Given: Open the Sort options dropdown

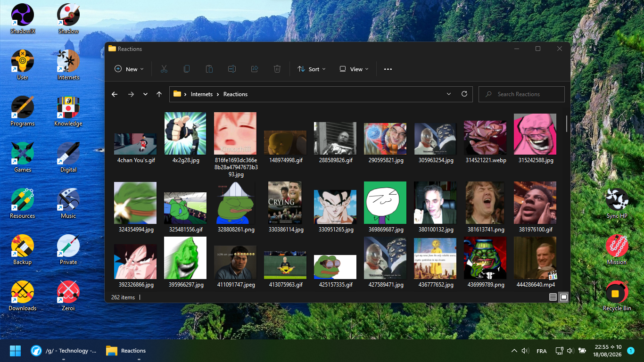Looking at the screenshot, I should pos(312,69).
